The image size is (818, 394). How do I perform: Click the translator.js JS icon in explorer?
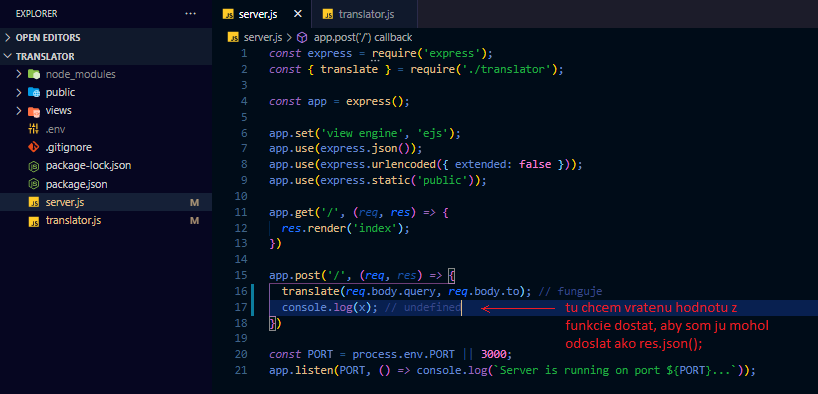click(x=34, y=221)
